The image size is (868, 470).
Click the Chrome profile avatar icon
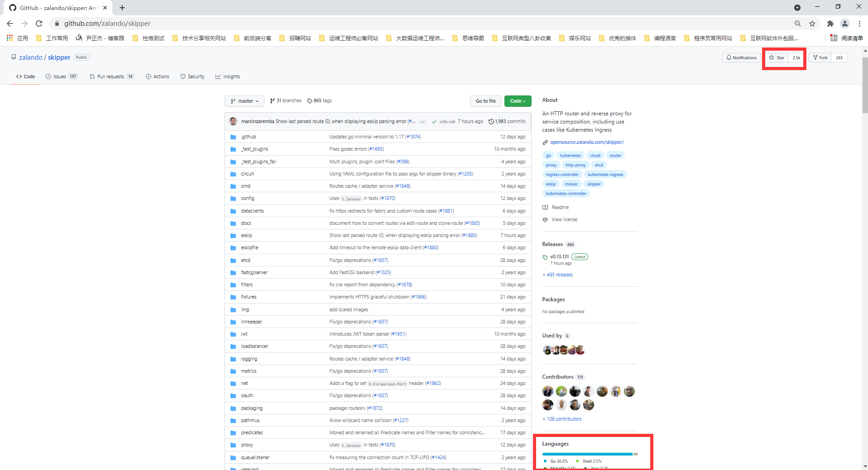844,24
